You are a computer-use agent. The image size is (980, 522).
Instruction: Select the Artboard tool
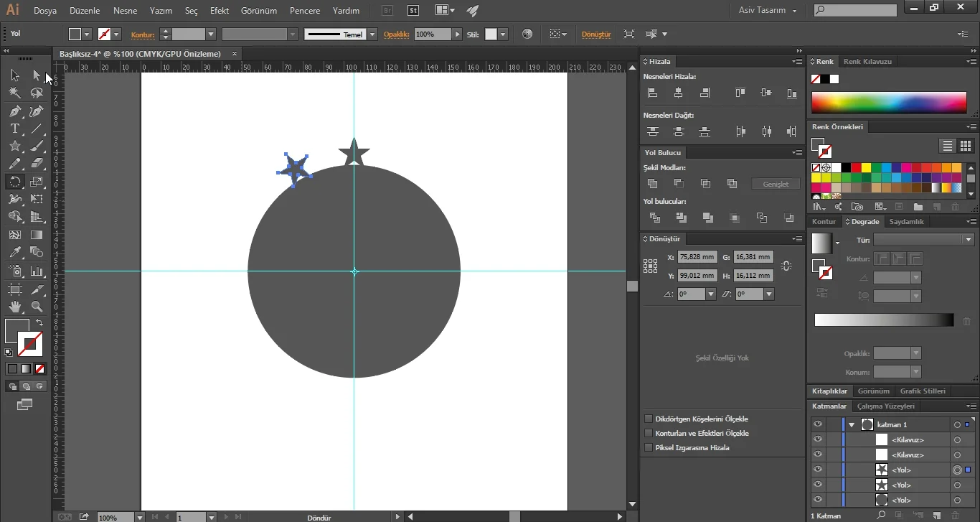[14, 289]
